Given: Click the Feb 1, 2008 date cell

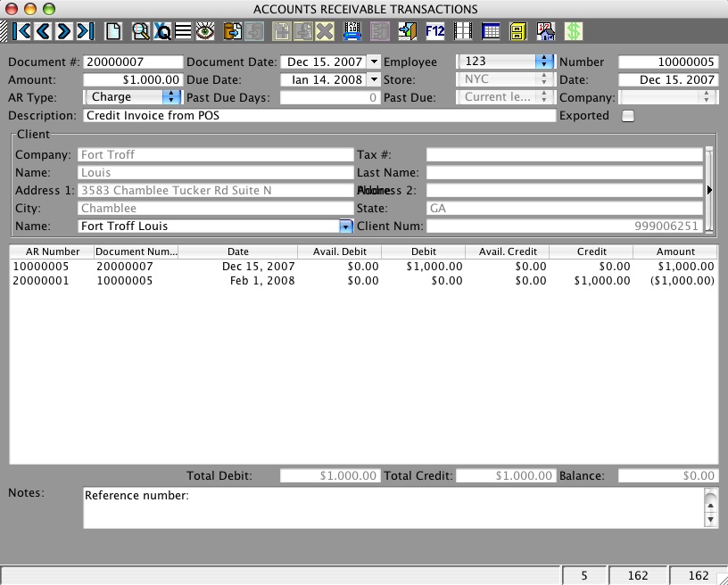Looking at the screenshot, I should (x=262, y=281).
